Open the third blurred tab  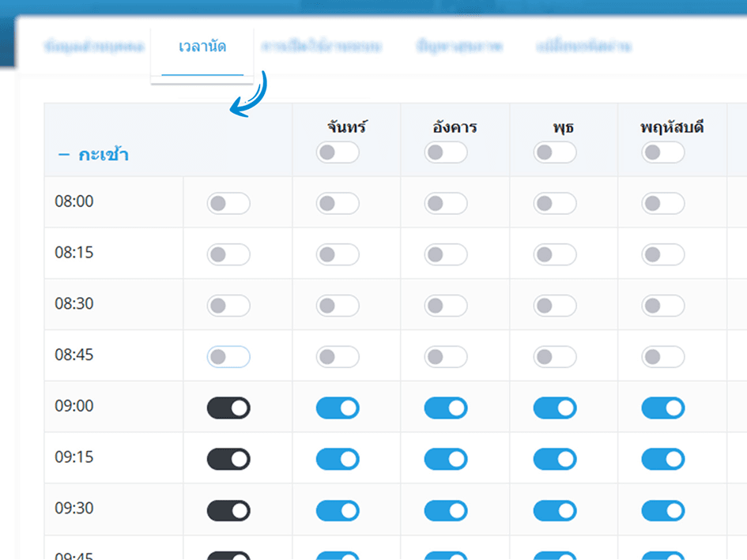[x=459, y=46]
